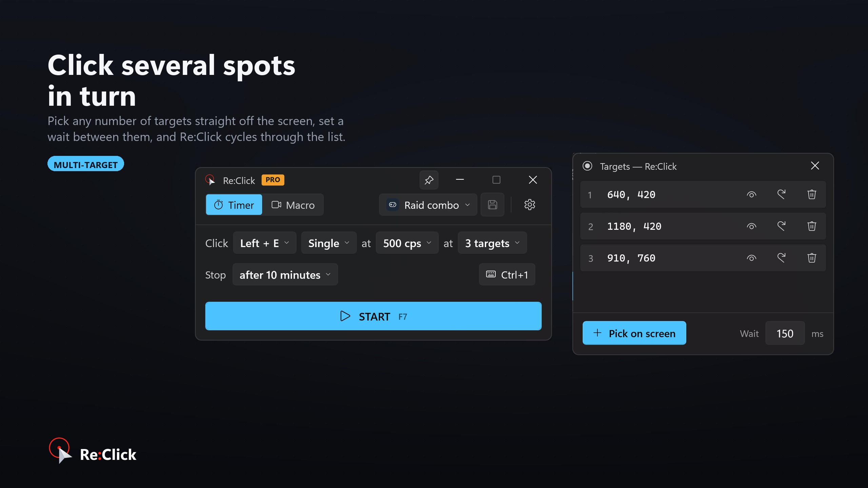Viewport: 868px width, 488px height.
Task: Preview target 910, 760 with eye icon
Action: 751,258
